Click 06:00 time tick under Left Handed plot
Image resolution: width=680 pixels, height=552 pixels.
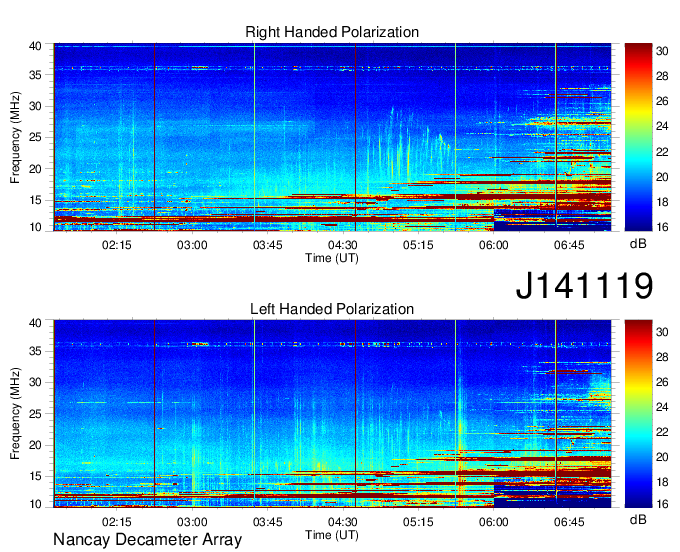[494, 522]
